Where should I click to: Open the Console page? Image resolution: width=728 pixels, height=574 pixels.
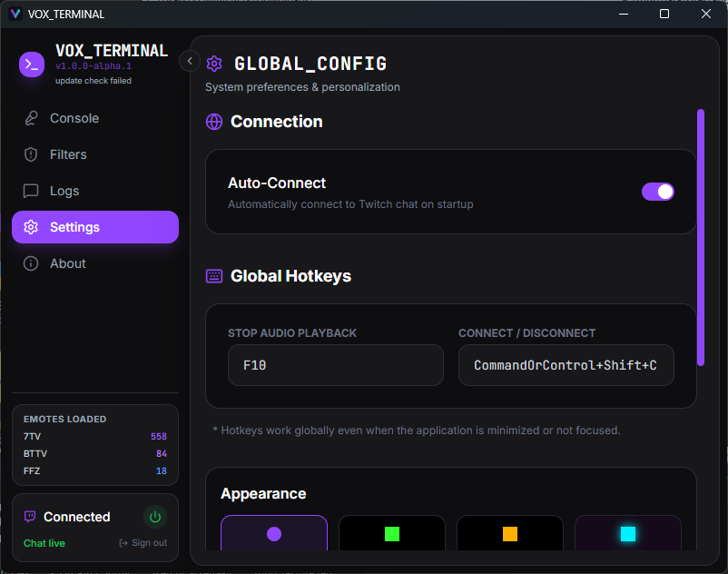pyautogui.click(x=95, y=118)
